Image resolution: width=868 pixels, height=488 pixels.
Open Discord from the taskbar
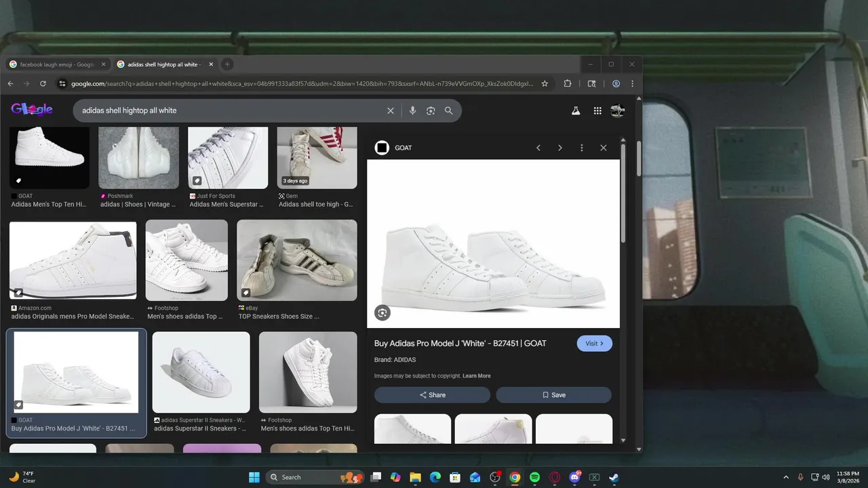pos(575,477)
